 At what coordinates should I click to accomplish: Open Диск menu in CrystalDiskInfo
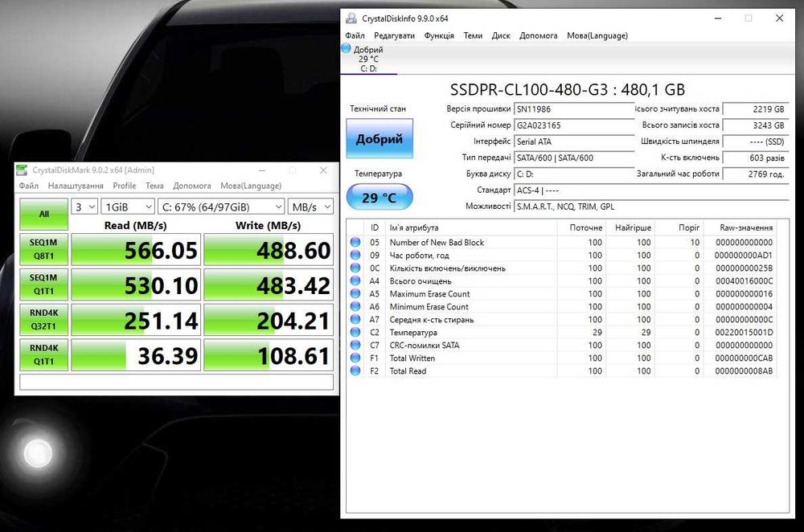(x=501, y=35)
